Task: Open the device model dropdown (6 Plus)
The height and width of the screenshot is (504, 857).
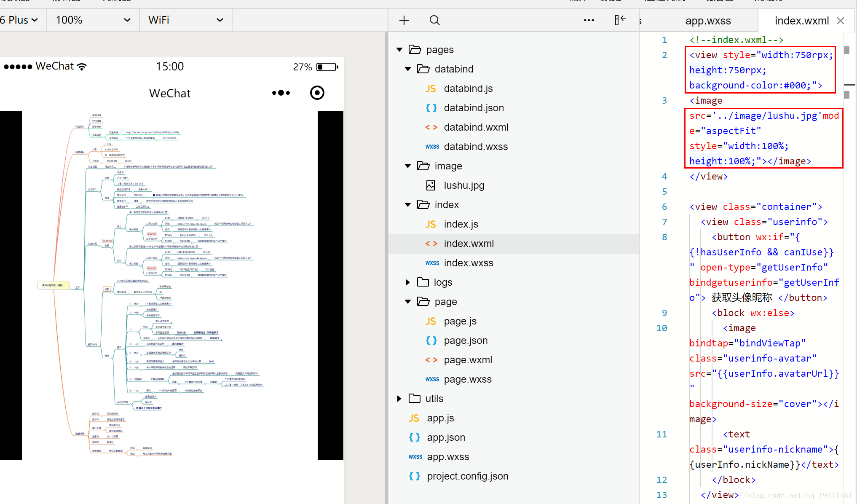Action: pos(19,20)
